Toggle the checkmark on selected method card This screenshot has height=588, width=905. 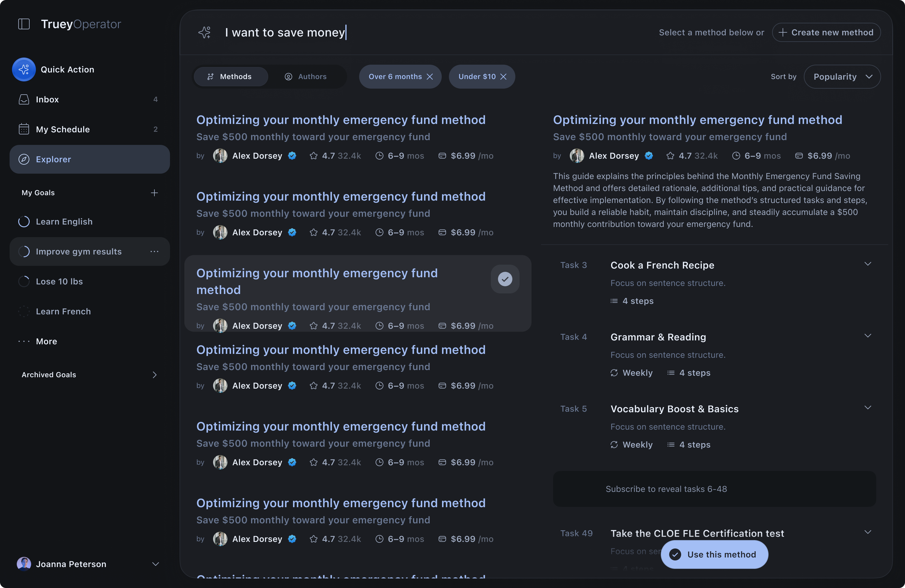coord(505,279)
